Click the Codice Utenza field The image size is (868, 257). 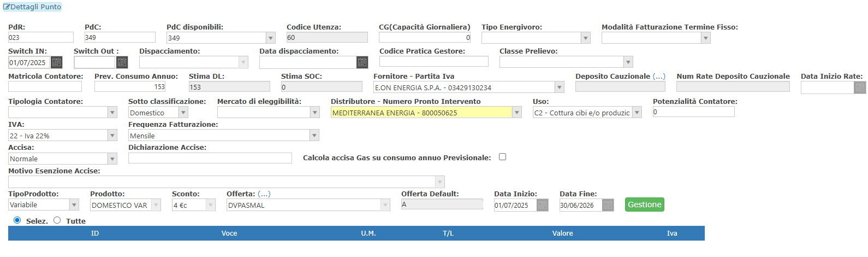327,37
